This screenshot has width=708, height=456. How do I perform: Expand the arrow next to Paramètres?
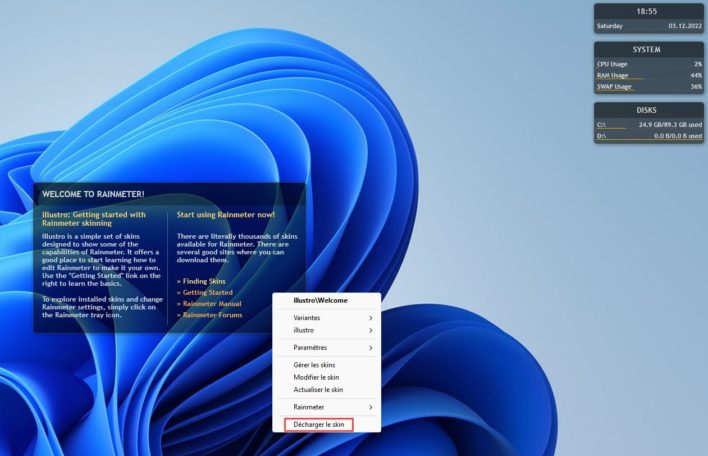coord(370,348)
